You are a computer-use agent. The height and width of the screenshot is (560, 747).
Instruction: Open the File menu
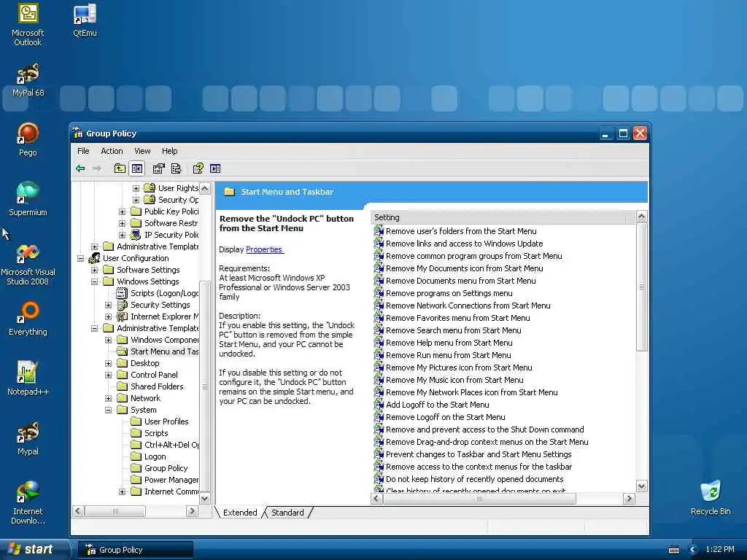pyautogui.click(x=83, y=151)
